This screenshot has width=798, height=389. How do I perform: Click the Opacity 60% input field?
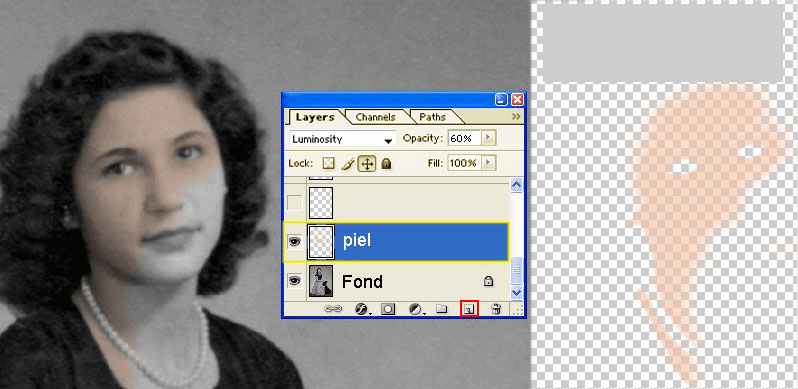coord(464,138)
